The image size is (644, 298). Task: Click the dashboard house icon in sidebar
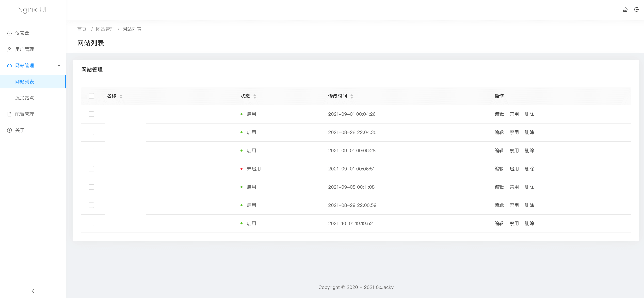tap(9, 33)
